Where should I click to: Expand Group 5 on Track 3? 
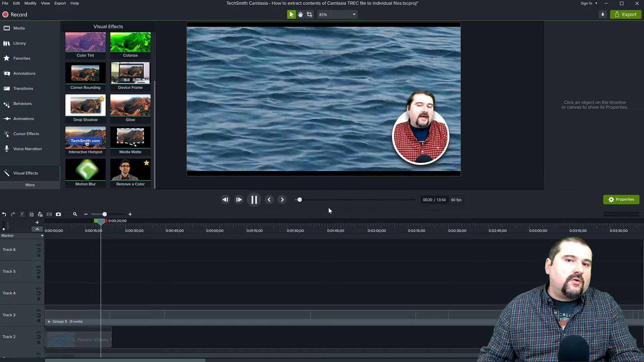[49, 321]
